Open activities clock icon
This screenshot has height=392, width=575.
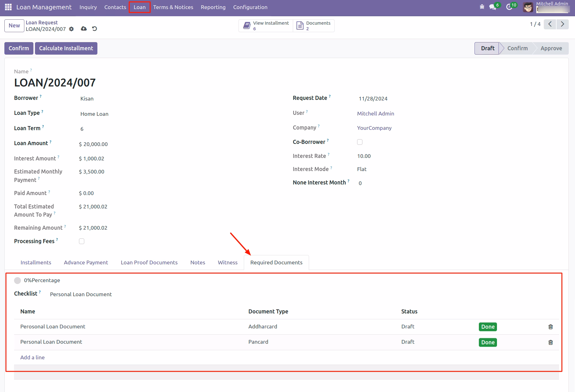510,7
